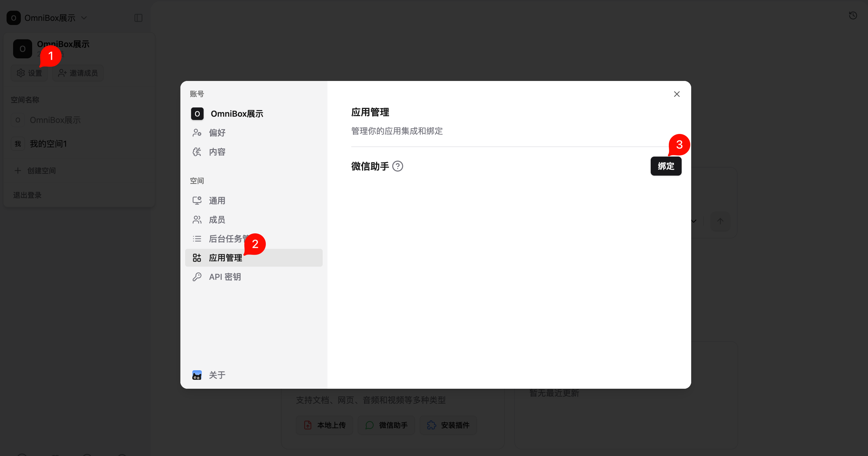Click the 绑定 button for WeChat assistant

click(666, 166)
